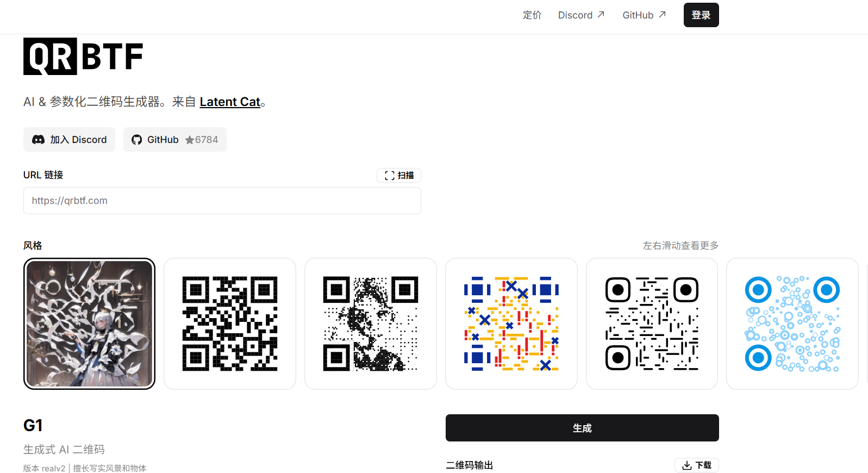
Task: Select the classic black square QR style
Action: [x=230, y=323]
